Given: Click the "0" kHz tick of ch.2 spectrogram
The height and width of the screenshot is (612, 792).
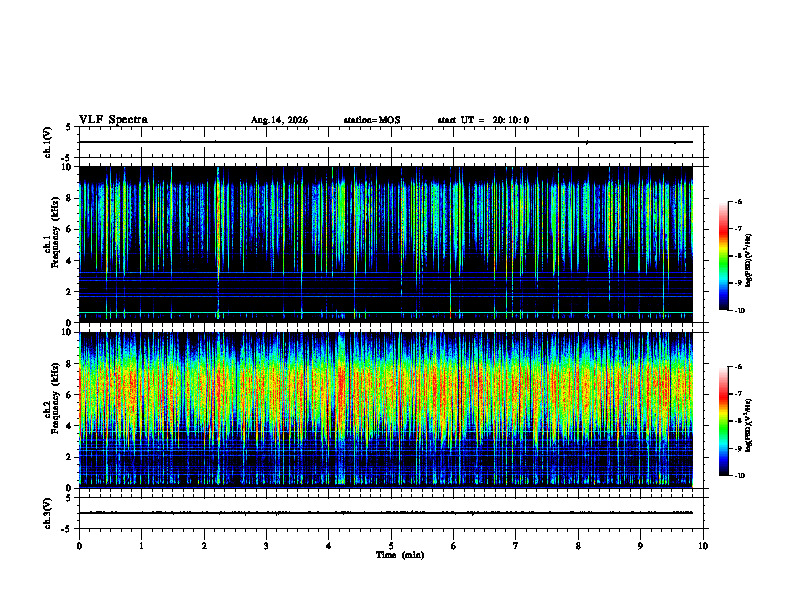Looking at the screenshot, I should (x=69, y=488).
